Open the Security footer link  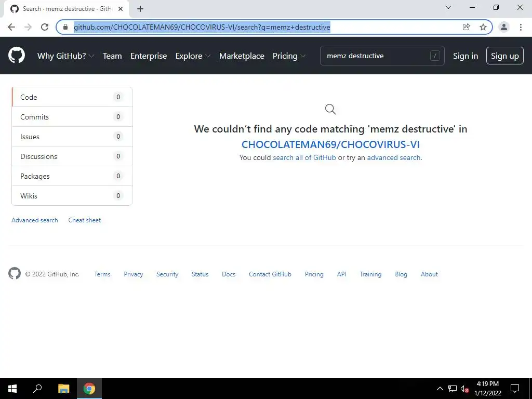point(167,274)
